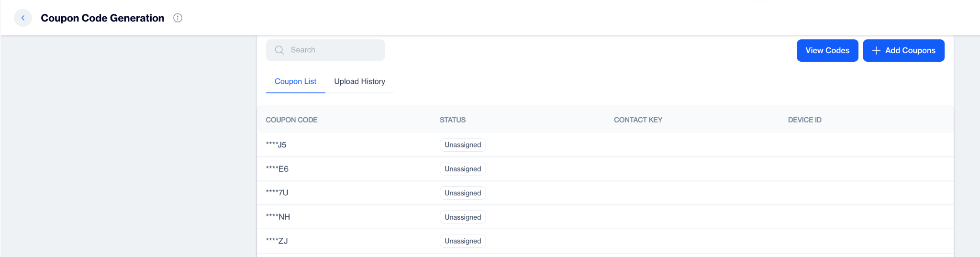Image resolution: width=980 pixels, height=257 pixels.
Task: Click the DEVICE ID column header
Action: (804, 120)
